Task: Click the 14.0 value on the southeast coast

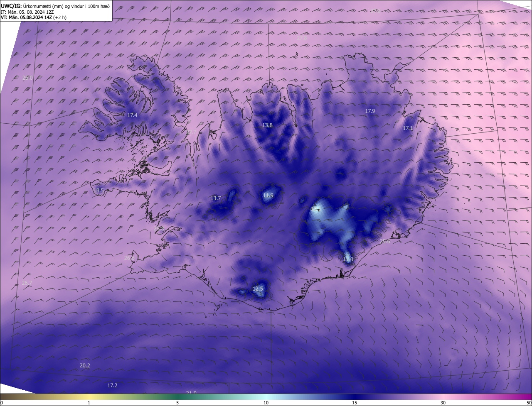Action: 348,259
